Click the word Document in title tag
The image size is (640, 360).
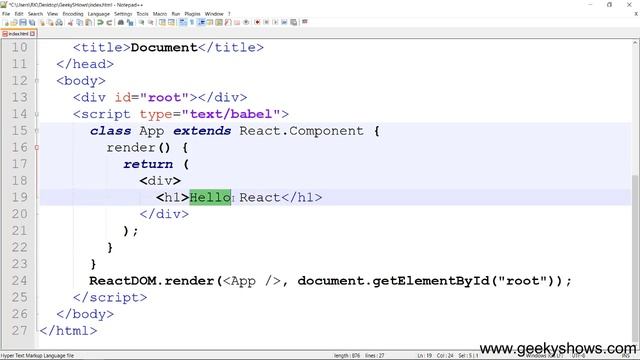click(x=164, y=47)
